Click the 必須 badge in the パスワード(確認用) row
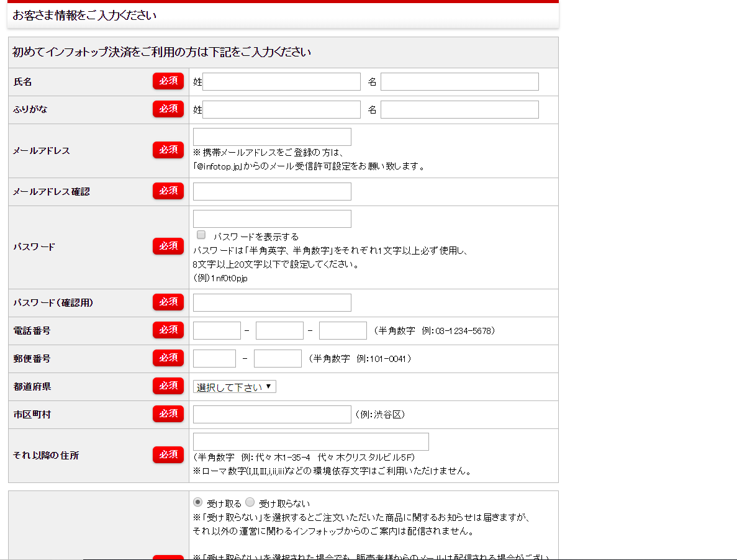This screenshot has height=560, width=737. pyautogui.click(x=168, y=302)
